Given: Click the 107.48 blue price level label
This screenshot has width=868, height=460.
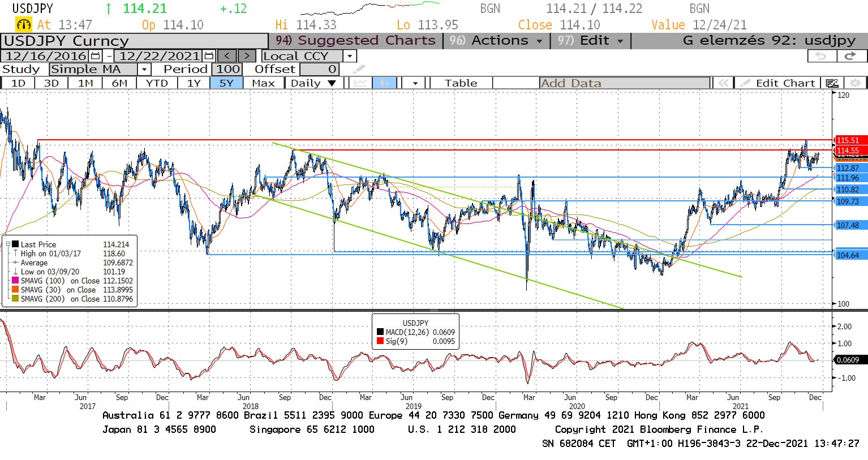Looking at the screenshot, I should click(851, 225).
